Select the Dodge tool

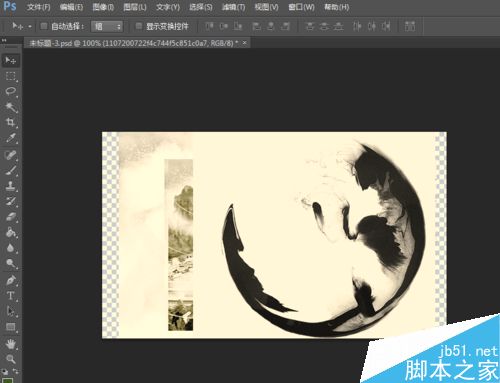11,263
